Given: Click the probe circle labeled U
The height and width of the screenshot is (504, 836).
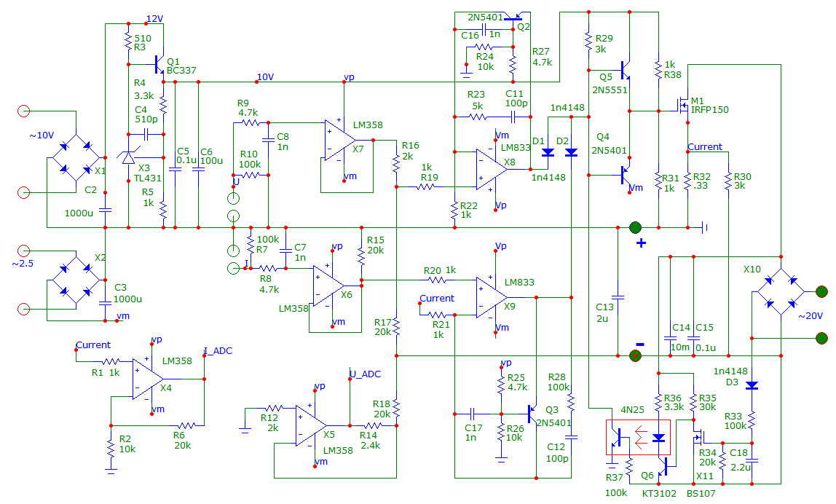Looking at the screenshot, I should pos(233,198).
